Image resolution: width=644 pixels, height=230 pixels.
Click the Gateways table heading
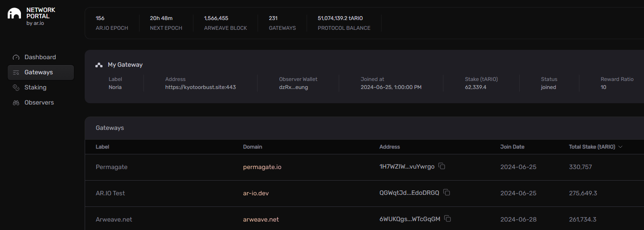click(x=110, y=128)
